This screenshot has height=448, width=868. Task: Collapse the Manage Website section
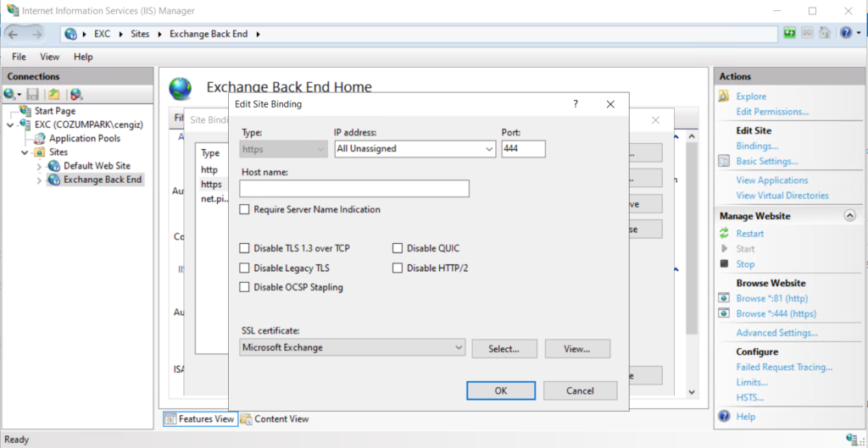tap(849, 216)
